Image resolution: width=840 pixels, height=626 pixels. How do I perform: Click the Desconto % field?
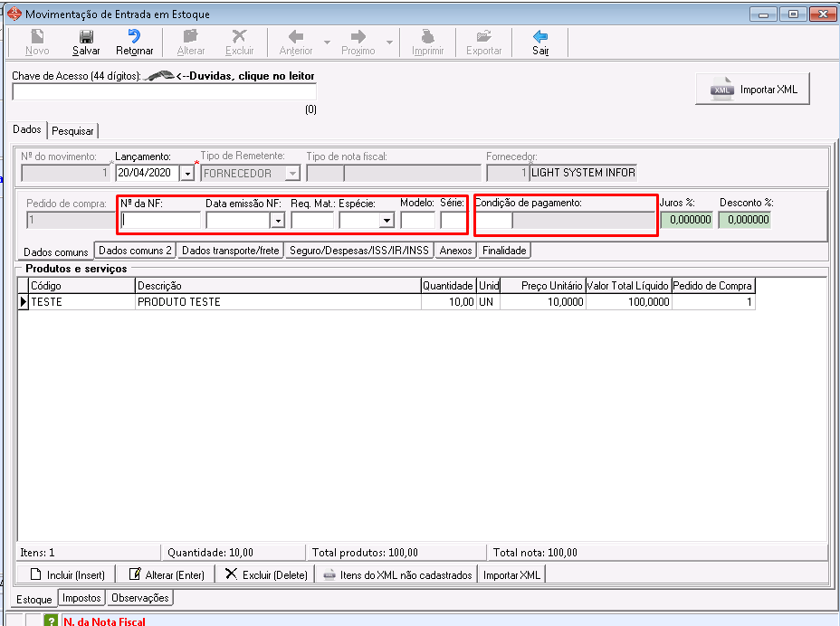point(745,220)
